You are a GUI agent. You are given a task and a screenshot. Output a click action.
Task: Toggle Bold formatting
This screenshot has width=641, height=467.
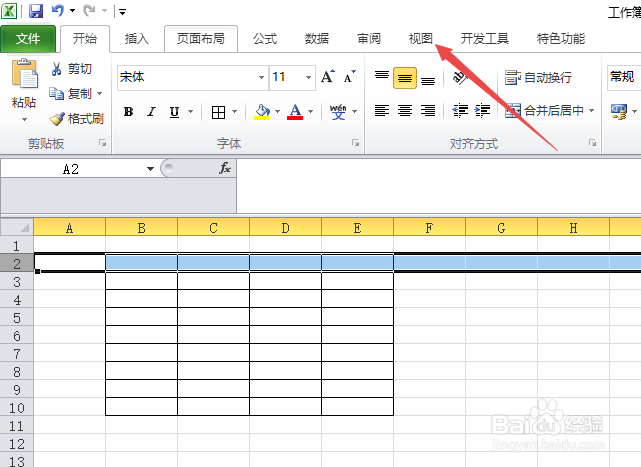(x=128, y=112)
